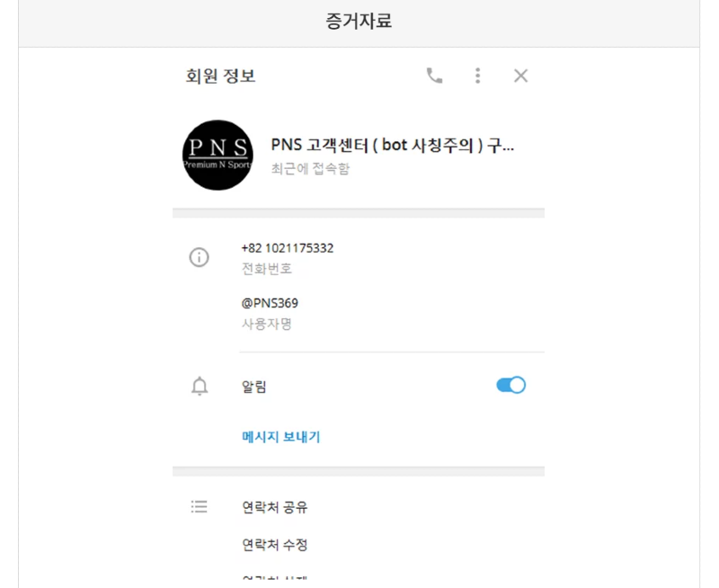Click the 알림 label
The image size is (719, 588).
pyautogui.click(x=254, y=388)
